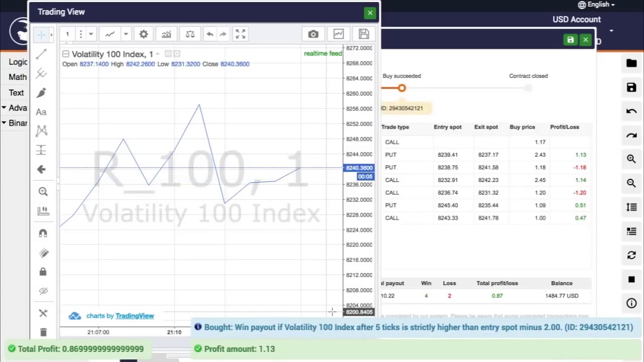Toggle fullscreen chart mode
Viewport: 644px width, 362px height.
(x=240, y=34)
